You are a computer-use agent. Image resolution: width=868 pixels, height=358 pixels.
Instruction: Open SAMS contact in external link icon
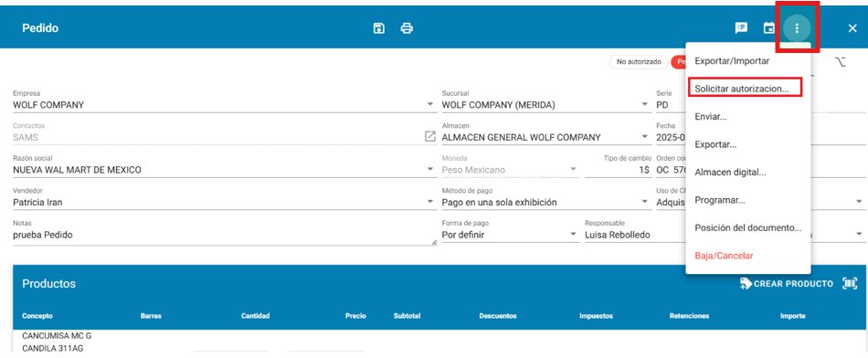(x=430, y=136)
